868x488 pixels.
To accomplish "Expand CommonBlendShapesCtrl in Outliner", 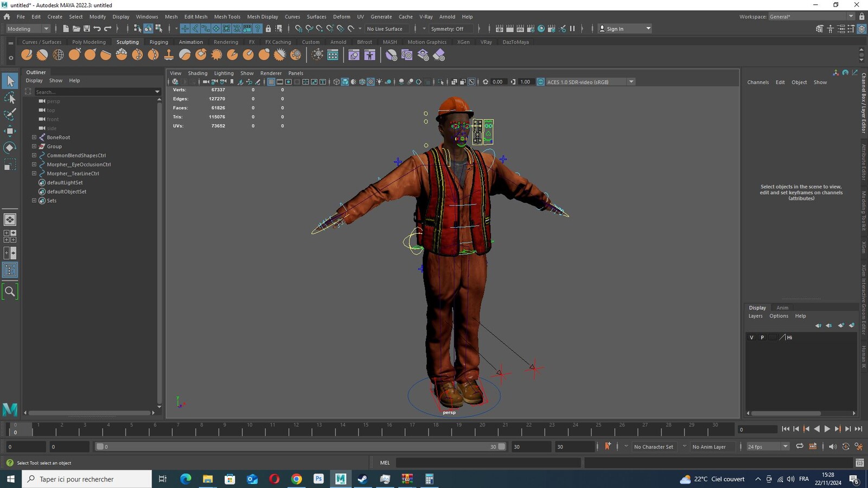I will (x=34, y=155).
